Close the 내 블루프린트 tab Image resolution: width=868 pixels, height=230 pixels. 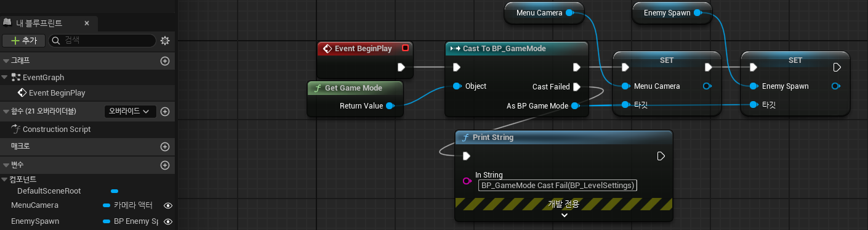[x=87, y=23]
